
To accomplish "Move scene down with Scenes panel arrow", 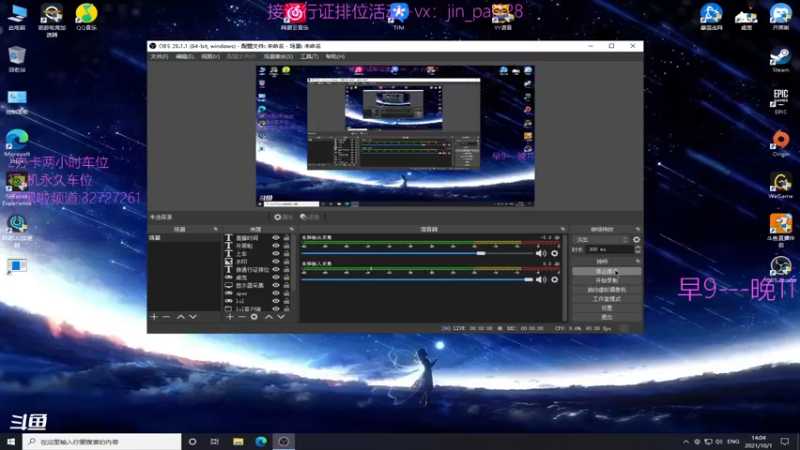I will [193, 317].
